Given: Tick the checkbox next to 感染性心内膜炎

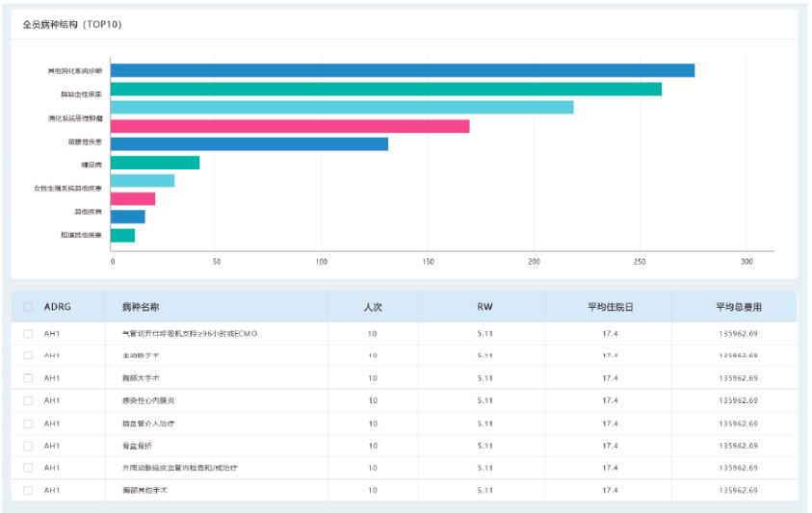Looking at the screenshot, I should [x=28, y=400].
